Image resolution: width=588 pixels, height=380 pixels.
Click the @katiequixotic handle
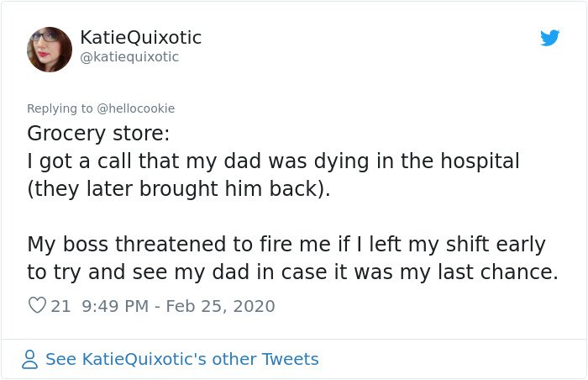coord(129,57)
